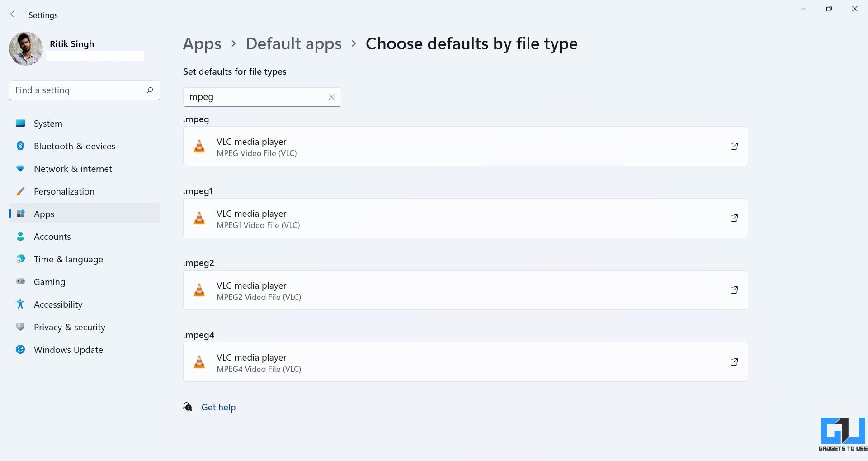The width and height of the screenshot is (868, 461).
Task: Click open-external icon for .mpeg2 row
Action: point(734,290)
